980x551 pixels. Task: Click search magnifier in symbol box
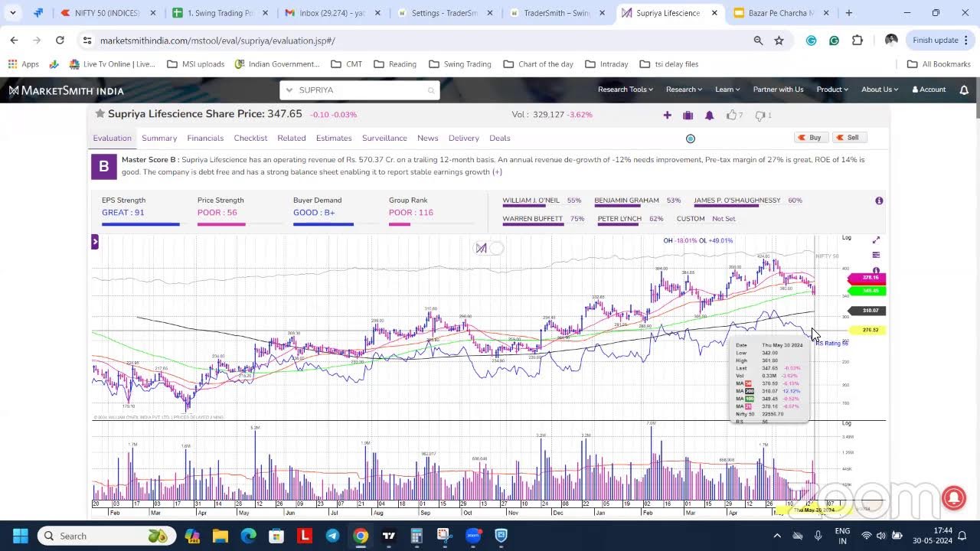click(431, 90)
